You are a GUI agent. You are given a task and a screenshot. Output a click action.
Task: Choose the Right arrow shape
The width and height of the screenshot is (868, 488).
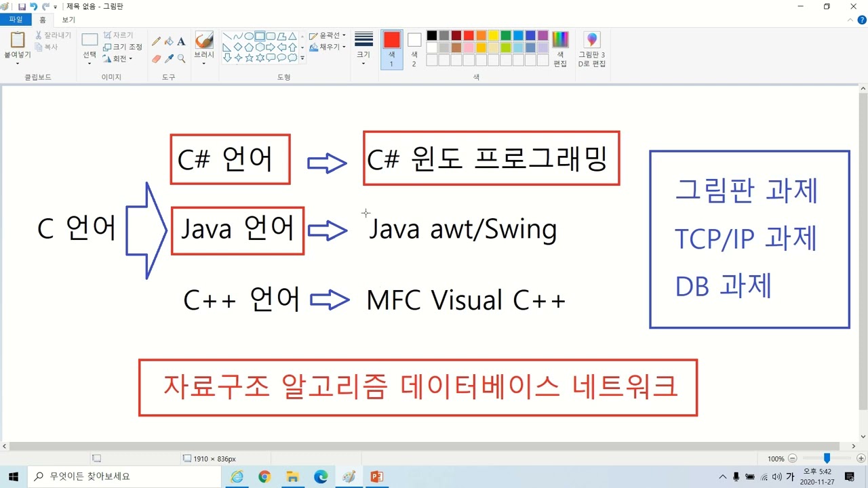click(x=271, y=47)
